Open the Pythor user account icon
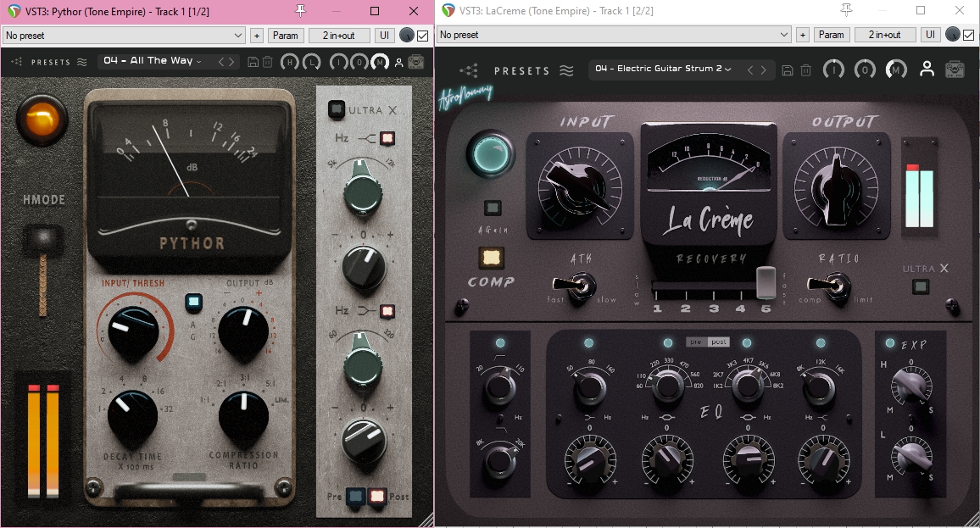Image resolution: width=980 pixels, height=528 pixels. (x=398, y=63)
